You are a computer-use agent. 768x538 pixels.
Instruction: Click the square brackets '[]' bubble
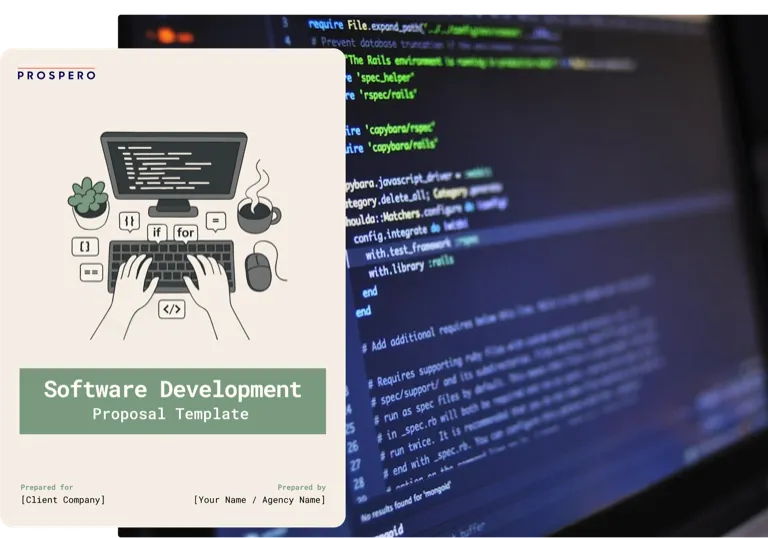tap(85, 246)
